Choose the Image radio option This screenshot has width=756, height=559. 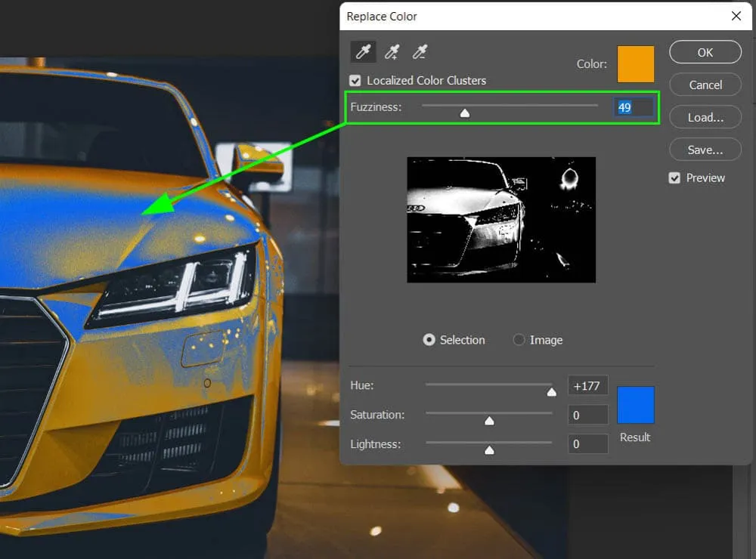coord(519,340)
